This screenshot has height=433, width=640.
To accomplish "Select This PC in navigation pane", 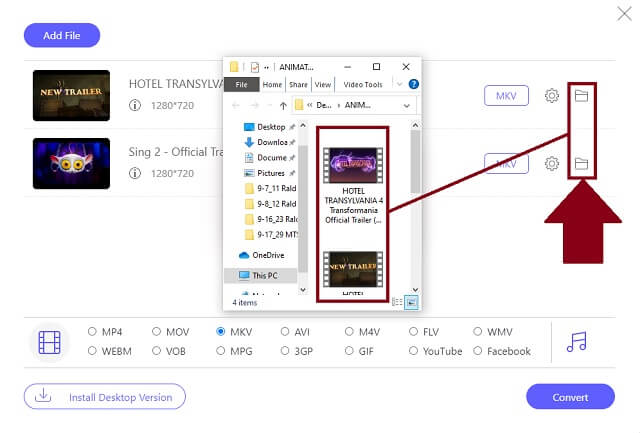I will [260, 275].
